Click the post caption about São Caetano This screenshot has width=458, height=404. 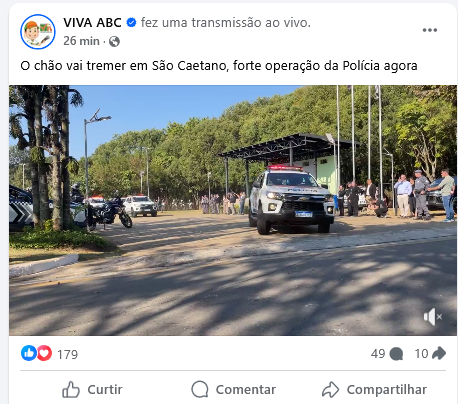coord(219,66)
